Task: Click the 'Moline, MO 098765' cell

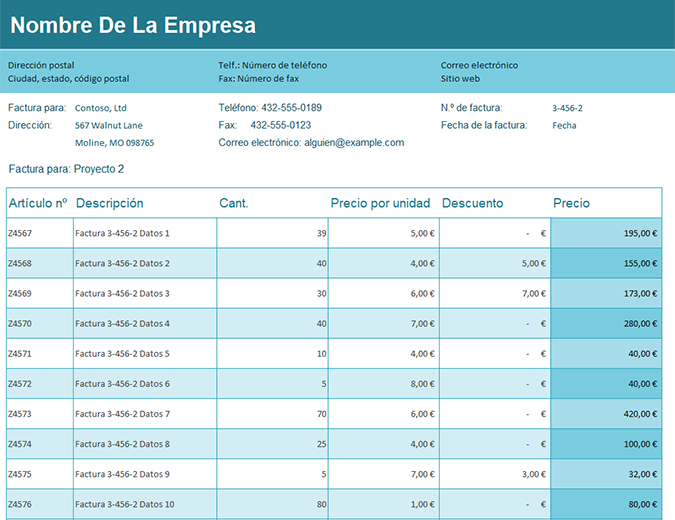Action: click(115, 142)
